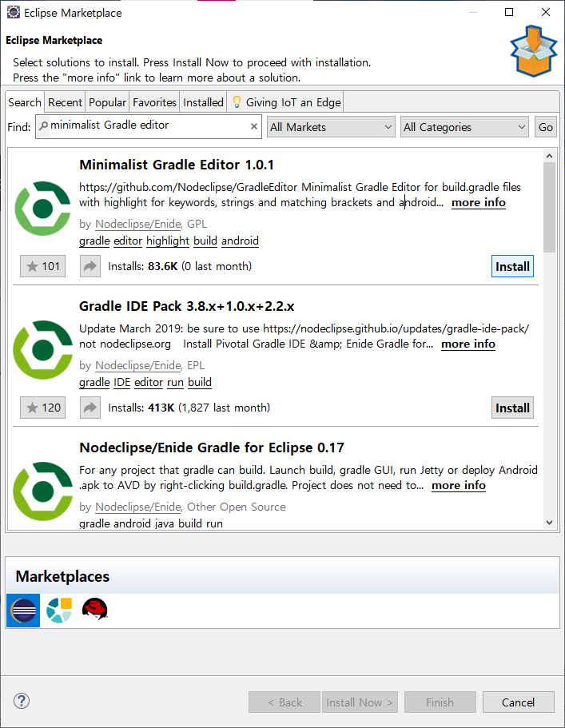The width and height of the screenshot is (565, 728).
Task: Click the Go search button
Action: pyautogui.click(x=546, y=127)
